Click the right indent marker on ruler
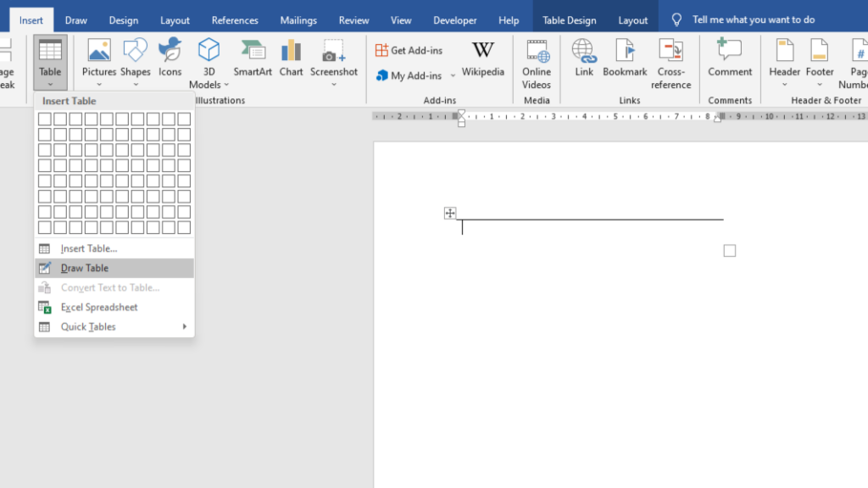The image size is (868, 488). 718,119
